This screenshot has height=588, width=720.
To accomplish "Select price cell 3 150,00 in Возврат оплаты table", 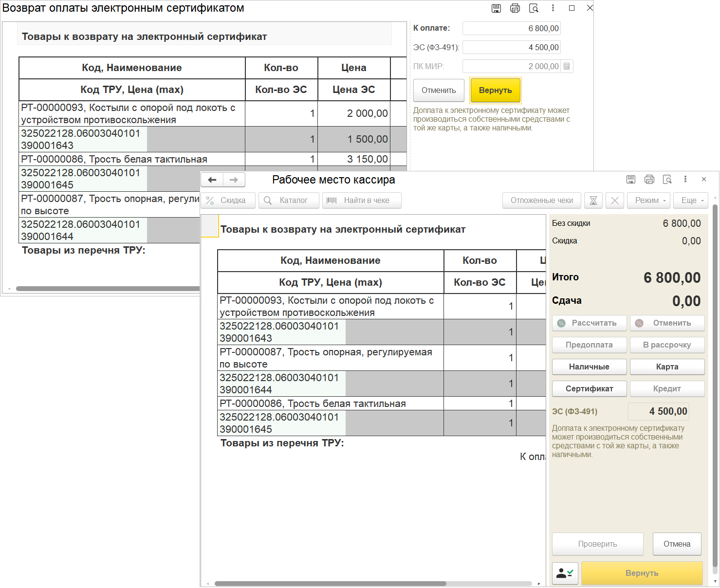I will pyautogui.click(x=354, y=159).
